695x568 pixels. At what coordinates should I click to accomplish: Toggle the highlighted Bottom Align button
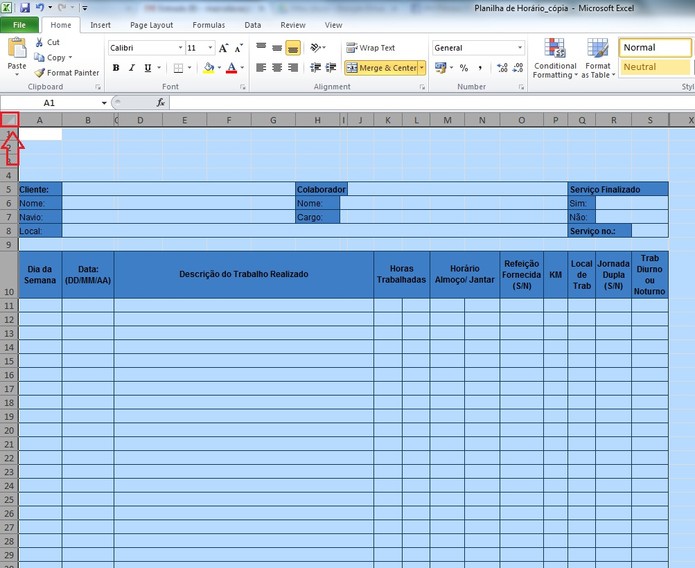[293, 47]
